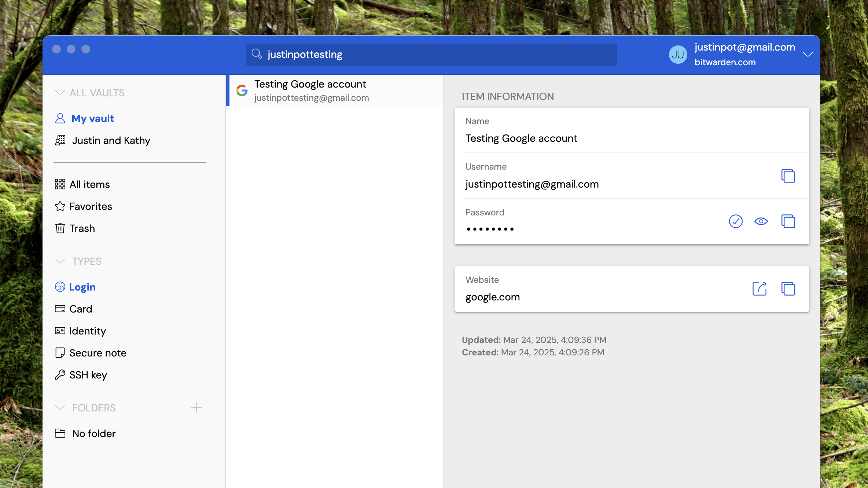The height and width of the screenshot is (488, 868).
Task: Click the username justinpottesting@gmail.com value
Action: 532,184
